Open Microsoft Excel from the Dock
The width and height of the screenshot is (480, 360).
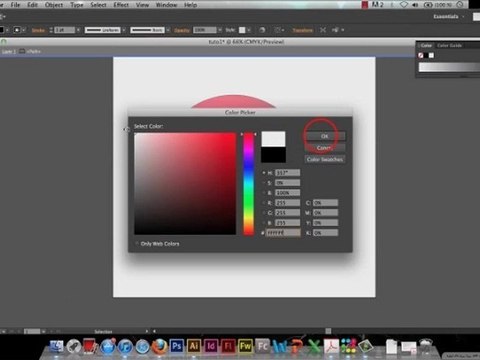[x=314, y=347]
